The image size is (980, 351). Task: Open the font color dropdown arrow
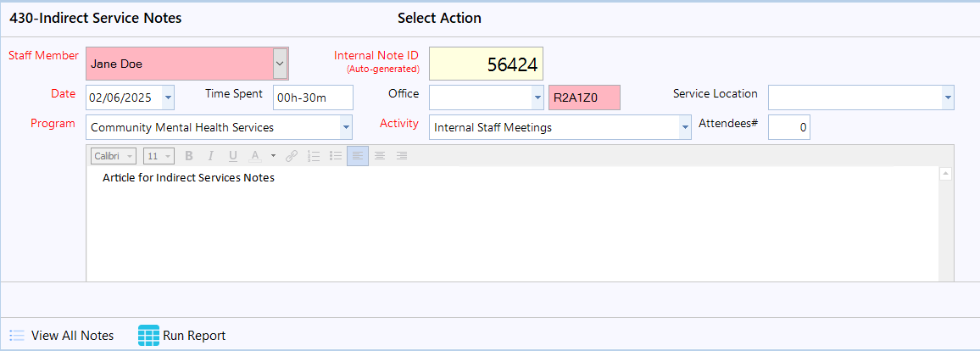pyautogui.click(x=273, y=155)
